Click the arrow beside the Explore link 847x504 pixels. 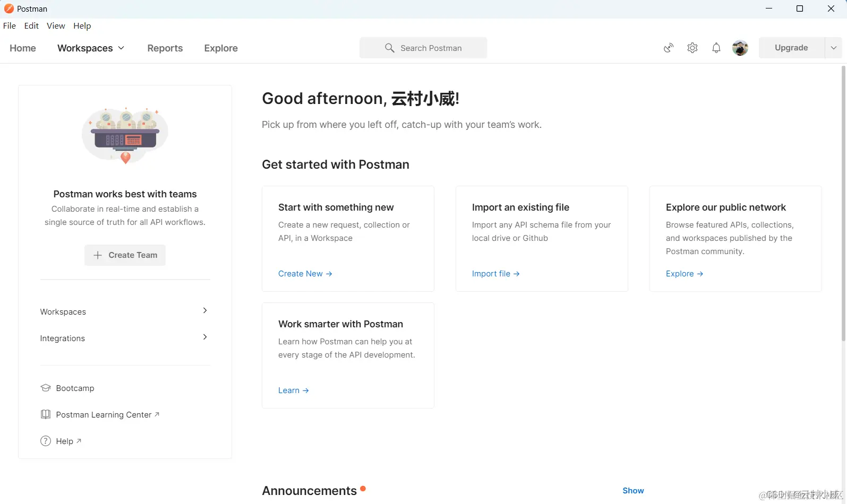pos(700,274)
